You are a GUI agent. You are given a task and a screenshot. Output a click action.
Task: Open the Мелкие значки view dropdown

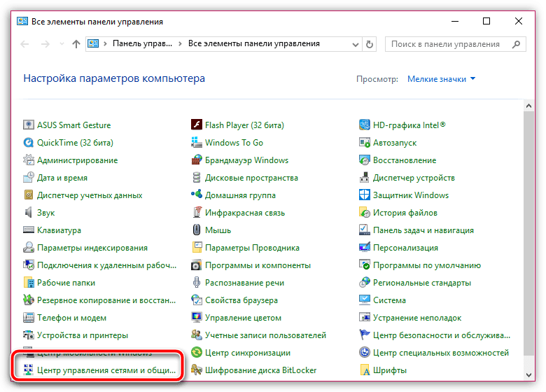[x=441, y=79]
